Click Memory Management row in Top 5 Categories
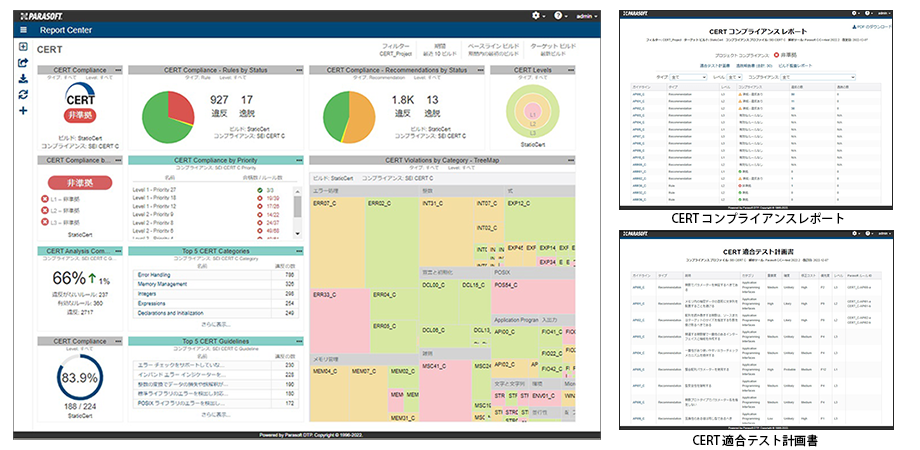The width and height of the screenshot is (920, 450). point(215,284)
